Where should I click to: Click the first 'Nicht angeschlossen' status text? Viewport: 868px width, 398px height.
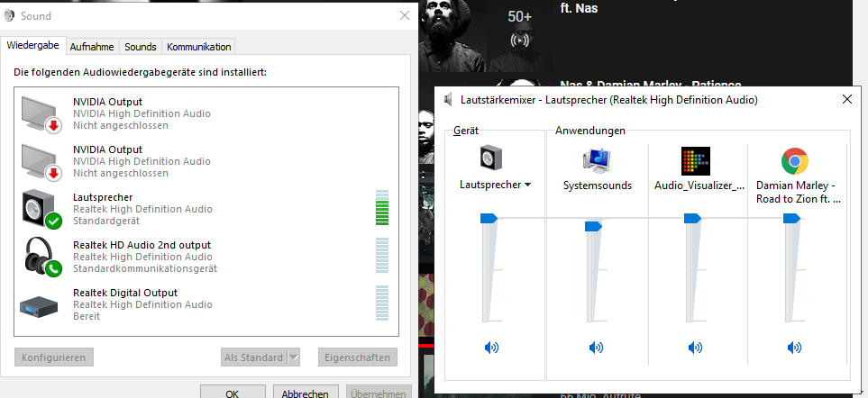(121, 125)
